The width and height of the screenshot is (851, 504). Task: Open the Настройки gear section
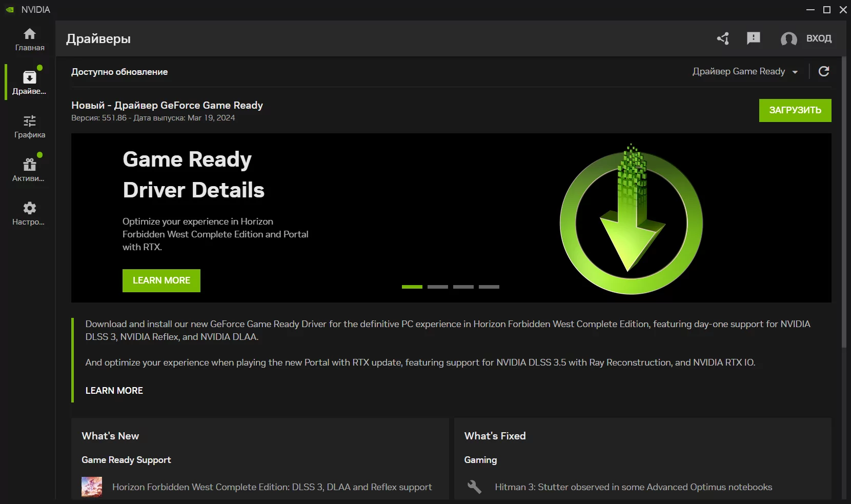click(30, 214)
